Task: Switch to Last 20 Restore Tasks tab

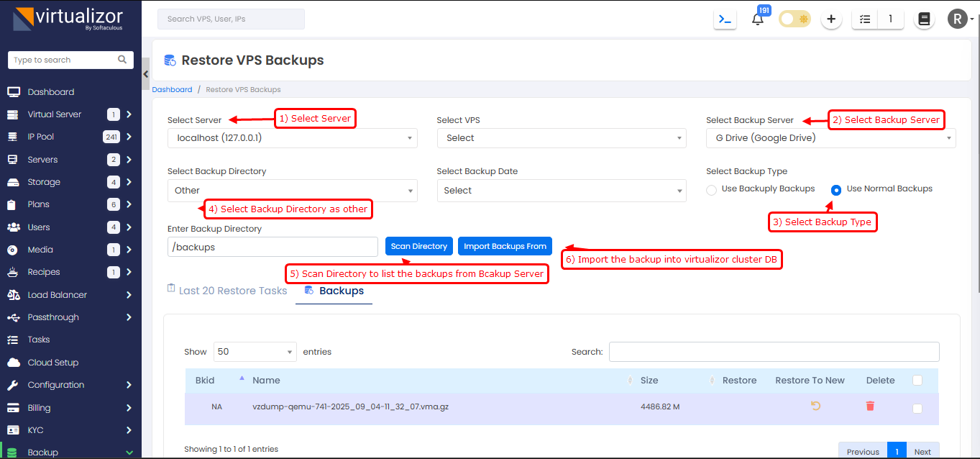Action: [226, 291]
